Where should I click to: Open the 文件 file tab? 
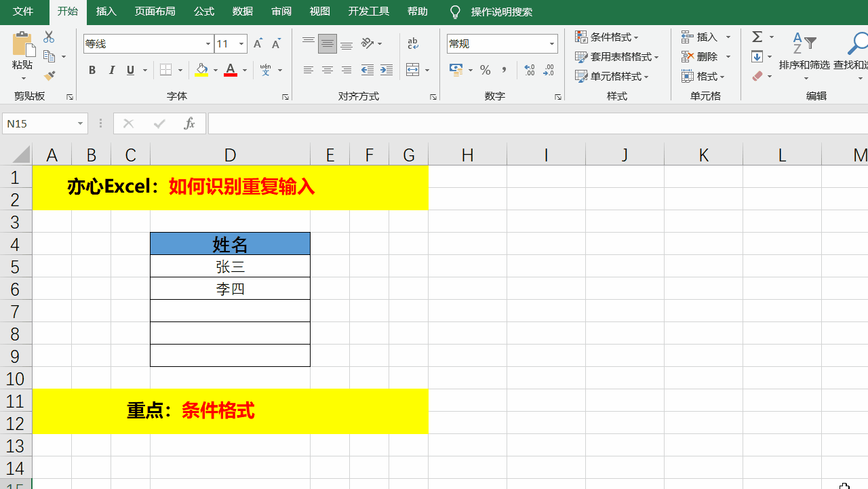23,12
